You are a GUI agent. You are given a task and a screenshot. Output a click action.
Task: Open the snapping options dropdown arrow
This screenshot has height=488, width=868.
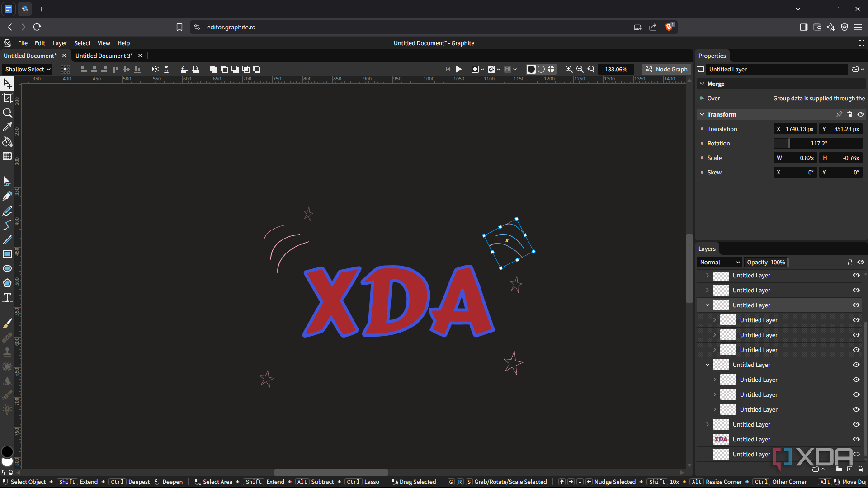(x=499, y=69)
